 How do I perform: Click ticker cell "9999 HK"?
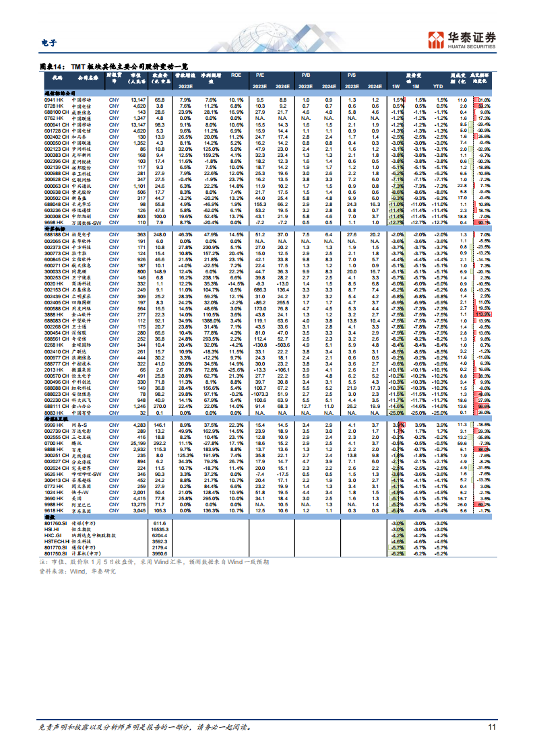point(53,425)
